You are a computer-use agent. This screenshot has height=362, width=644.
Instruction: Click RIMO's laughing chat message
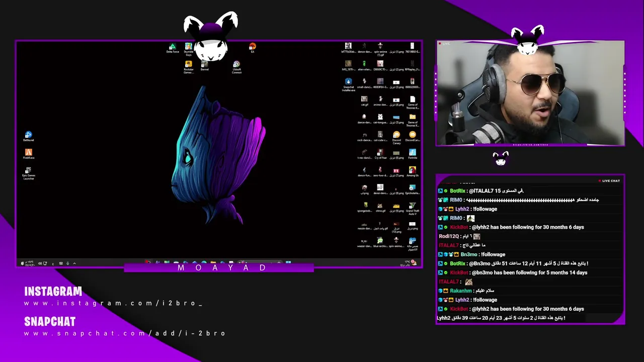519,200
